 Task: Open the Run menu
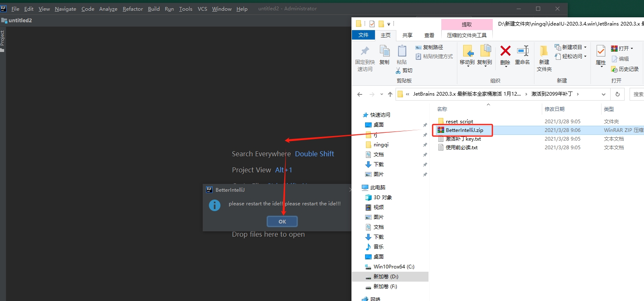169,9
